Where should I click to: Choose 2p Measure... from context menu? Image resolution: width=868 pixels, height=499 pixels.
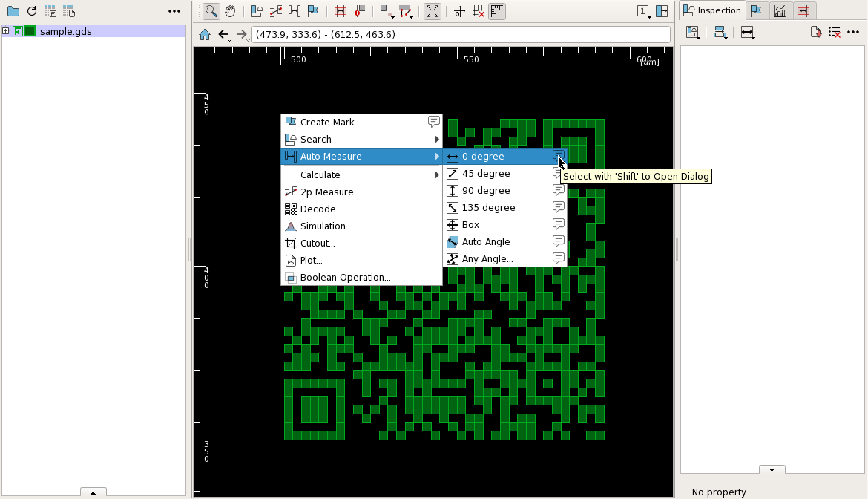[362, 192]
